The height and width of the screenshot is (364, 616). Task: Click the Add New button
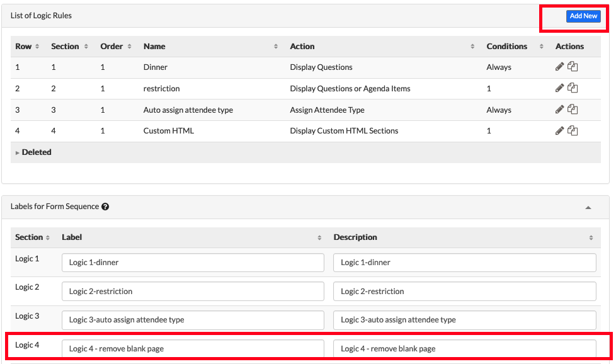[x=583, y=16]
